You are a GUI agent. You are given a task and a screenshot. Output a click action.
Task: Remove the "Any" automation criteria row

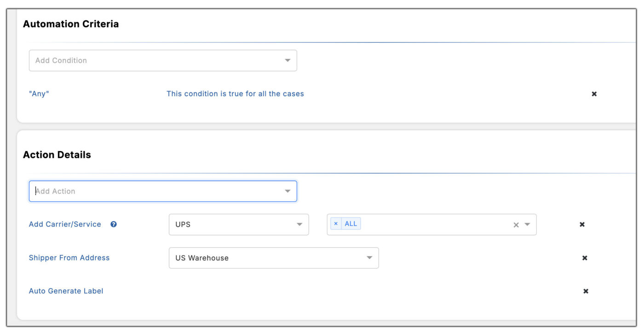click(x=594, y=94)
